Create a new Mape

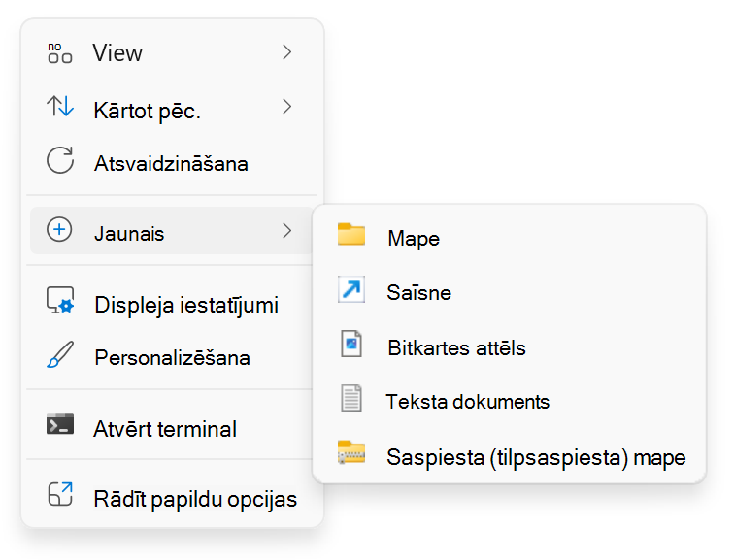pyautogui.click(x=510, y=238)
